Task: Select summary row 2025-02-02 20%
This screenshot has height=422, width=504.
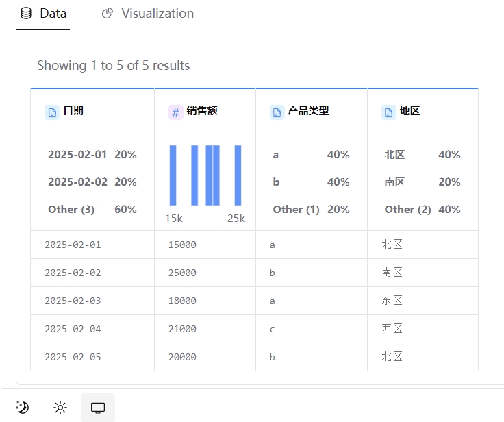Action: pyautogui.click(x=92, y=182)
